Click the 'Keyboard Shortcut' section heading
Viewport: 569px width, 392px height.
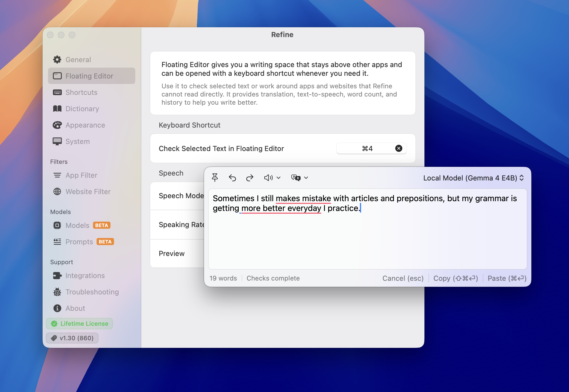(x=190, y=125)
